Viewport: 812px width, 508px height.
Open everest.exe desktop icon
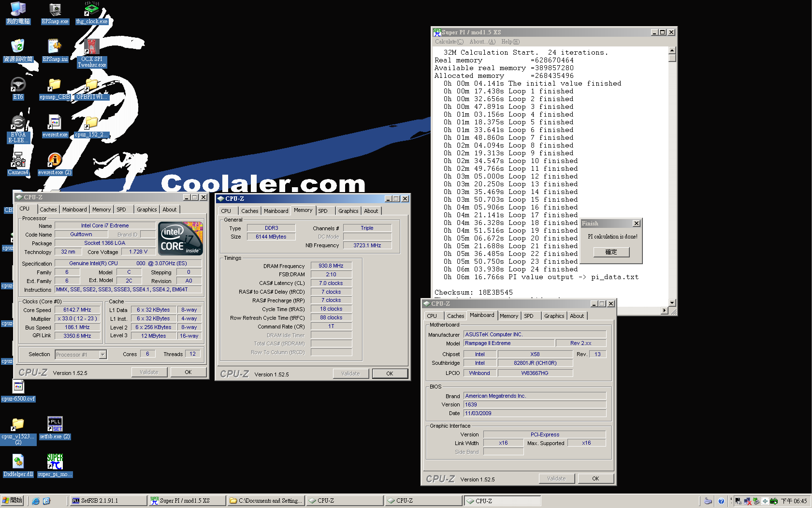point(55,126)
